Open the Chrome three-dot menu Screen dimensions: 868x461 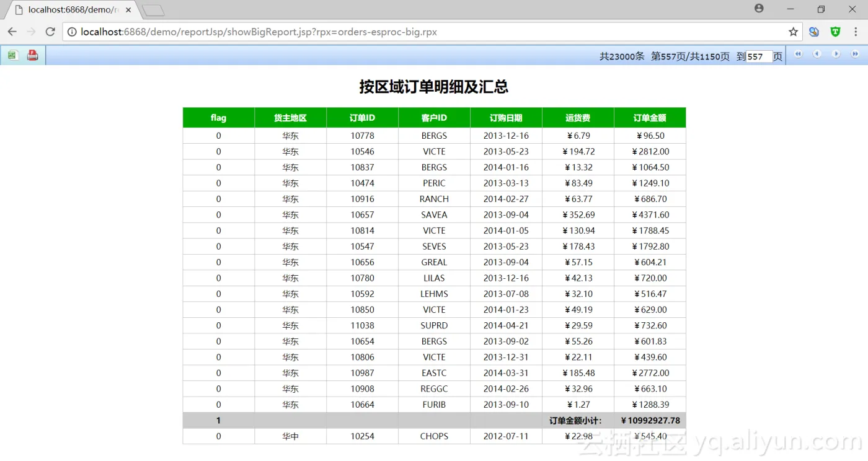pyautogui.click(x=856, y=32)
